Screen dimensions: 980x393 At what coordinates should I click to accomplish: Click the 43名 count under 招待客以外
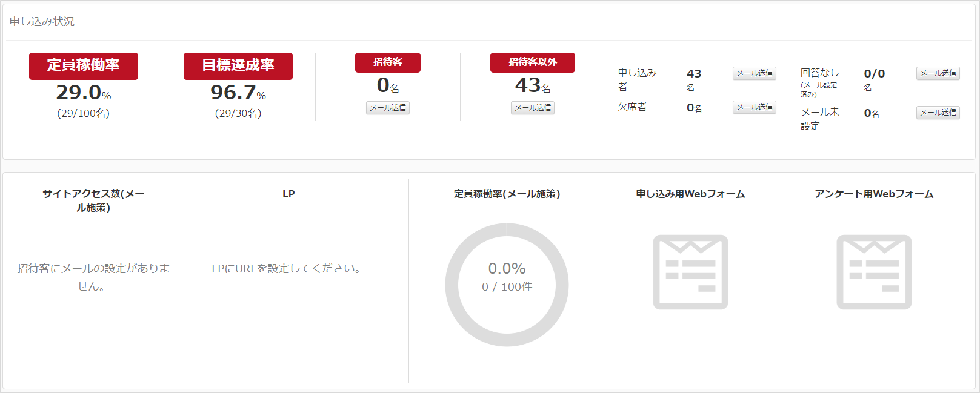pyautogui.click(x=533, y=86)
